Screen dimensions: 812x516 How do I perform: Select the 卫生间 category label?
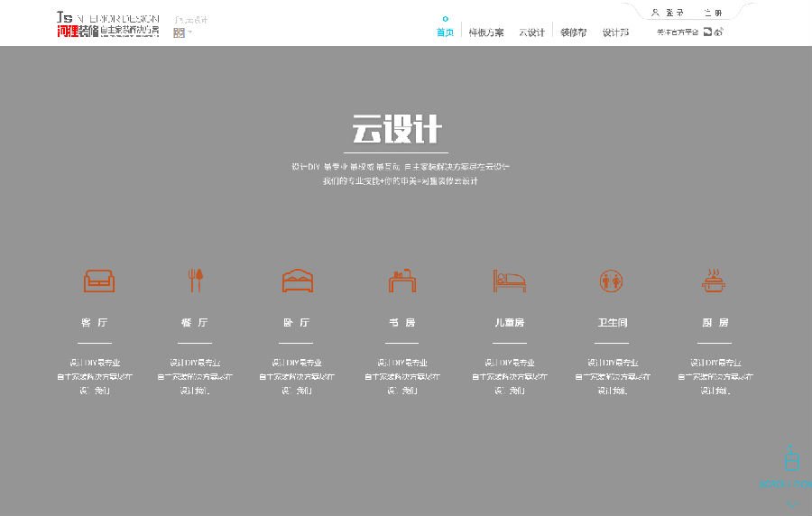tap(612, 322)
